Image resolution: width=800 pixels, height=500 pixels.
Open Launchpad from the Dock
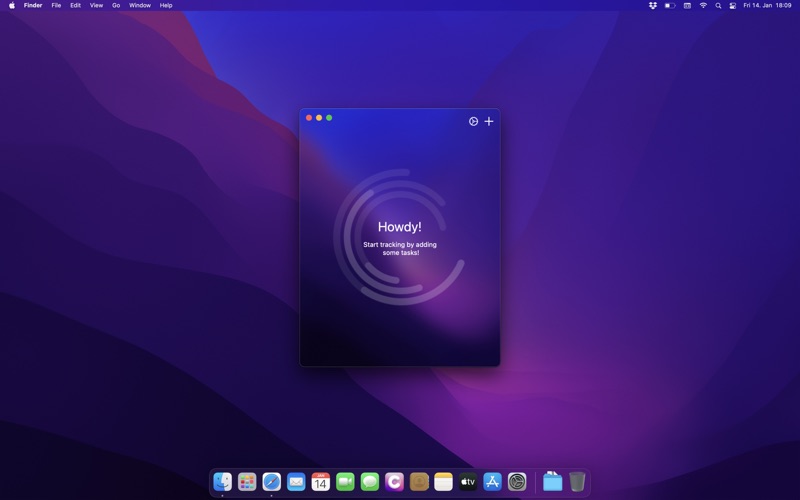247,482
